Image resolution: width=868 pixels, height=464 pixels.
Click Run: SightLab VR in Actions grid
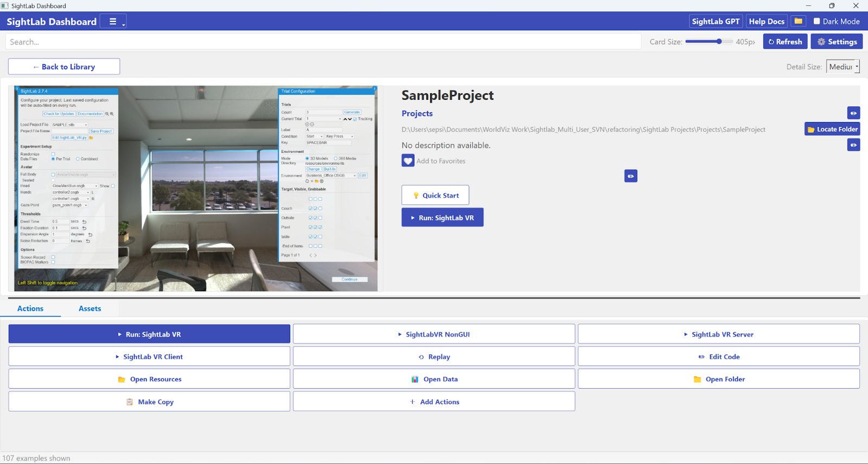pyautogui.click(x=149, y=334)
